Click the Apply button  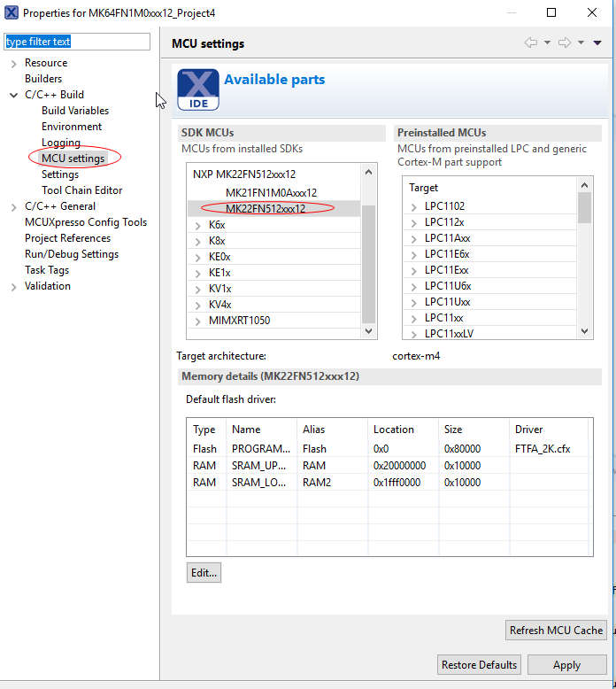tap(566, 665)
